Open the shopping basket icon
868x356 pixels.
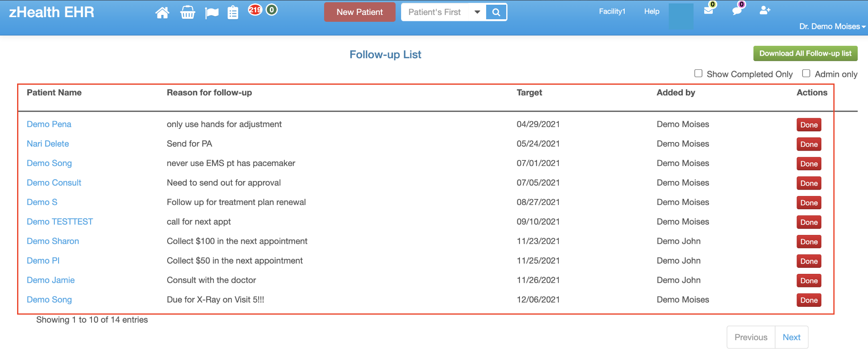[187, 13]
